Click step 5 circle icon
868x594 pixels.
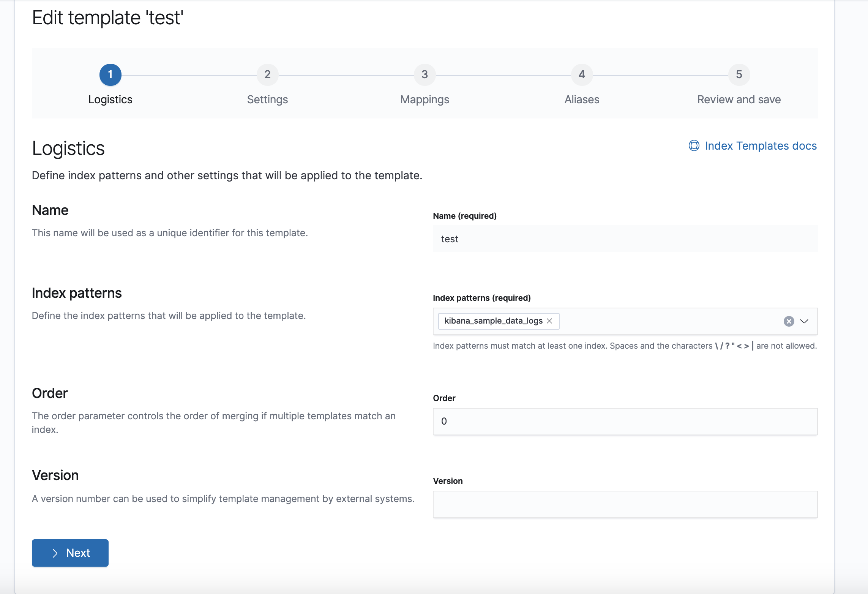point(739,75)
